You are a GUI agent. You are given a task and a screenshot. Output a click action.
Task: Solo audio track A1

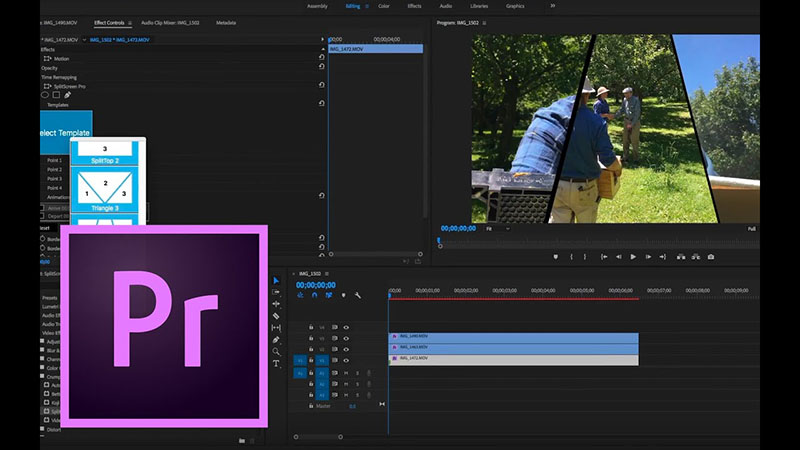coord(357,373)
